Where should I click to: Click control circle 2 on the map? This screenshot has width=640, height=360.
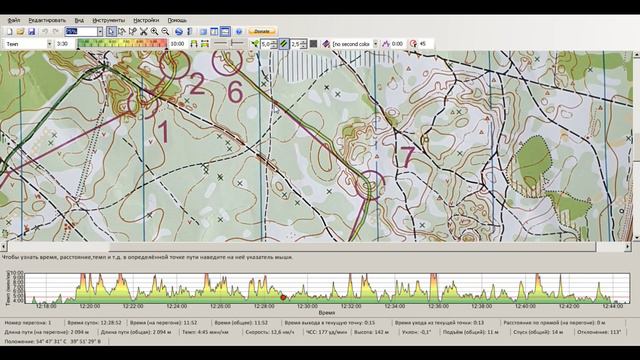[175, 64]
